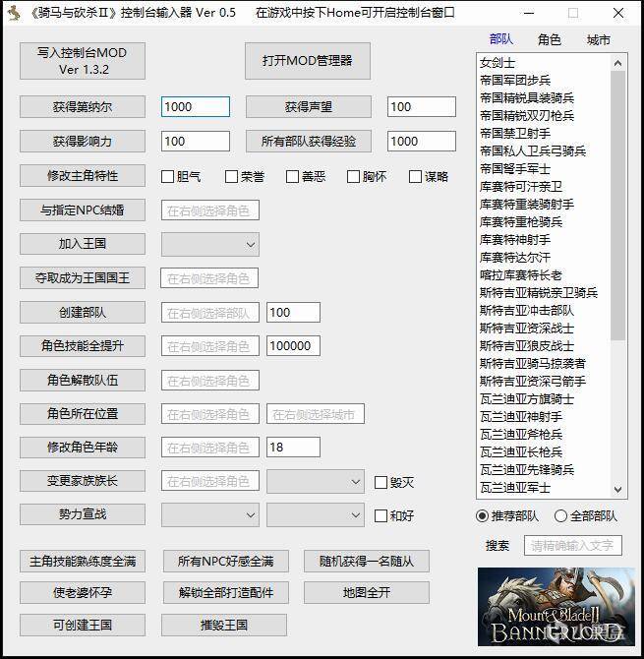The height and width of the screenshot is (659, 644).
Task: Click the 写入控制台MOD Ver 1.3.2 button
Action: pos(83,61)
